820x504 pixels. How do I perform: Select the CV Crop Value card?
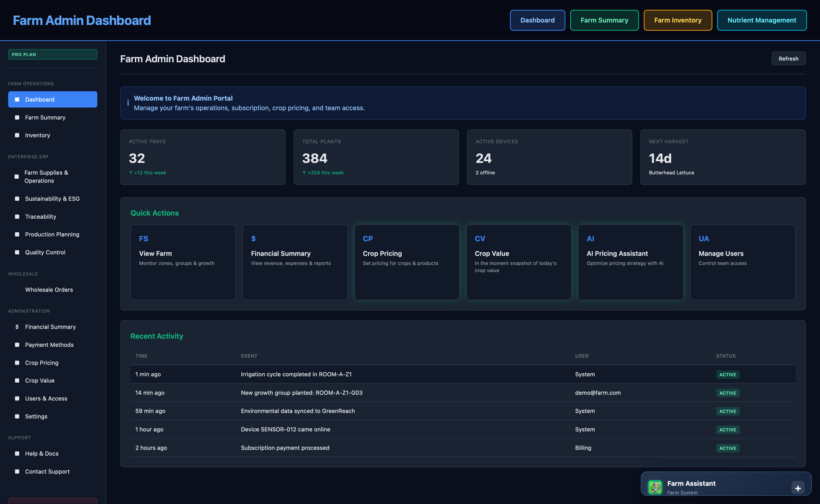coord(518,262)
